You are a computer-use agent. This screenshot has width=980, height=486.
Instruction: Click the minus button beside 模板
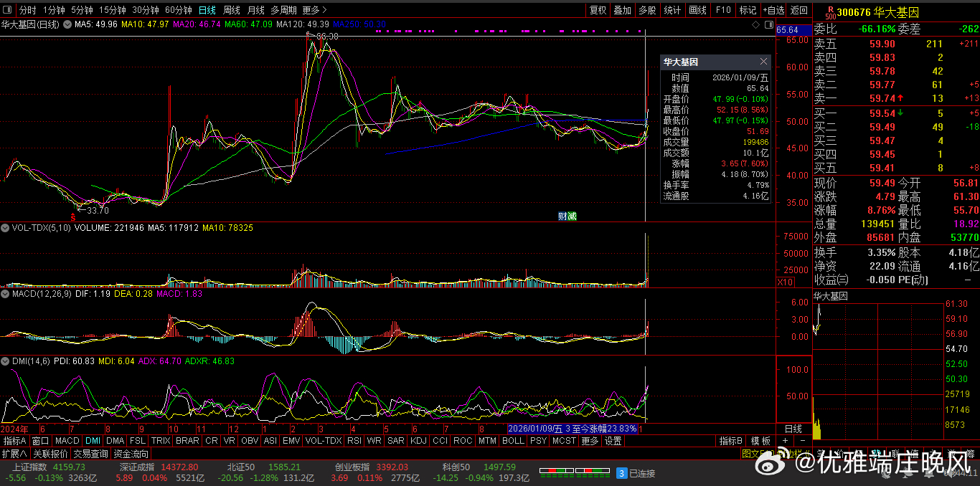(x=801, y=441)
